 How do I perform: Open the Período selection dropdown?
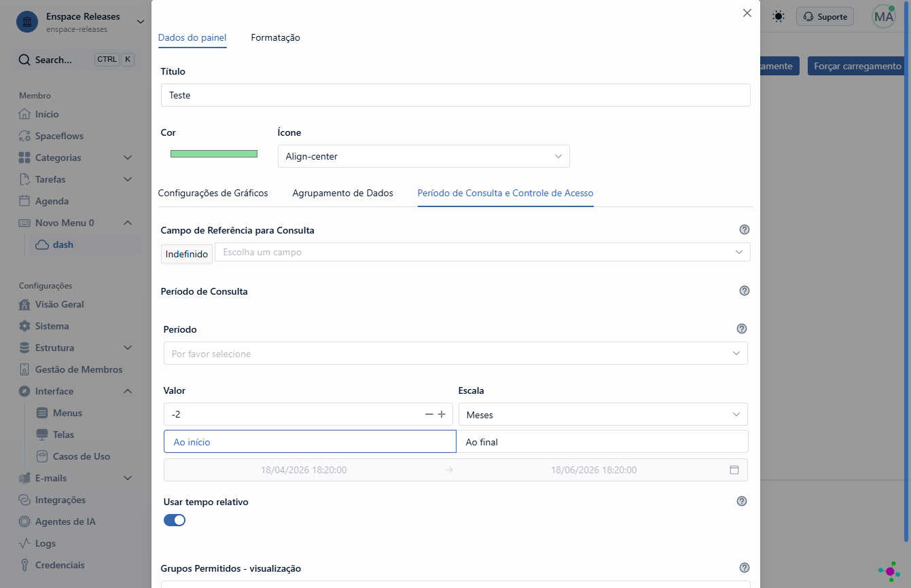(456, 353)
